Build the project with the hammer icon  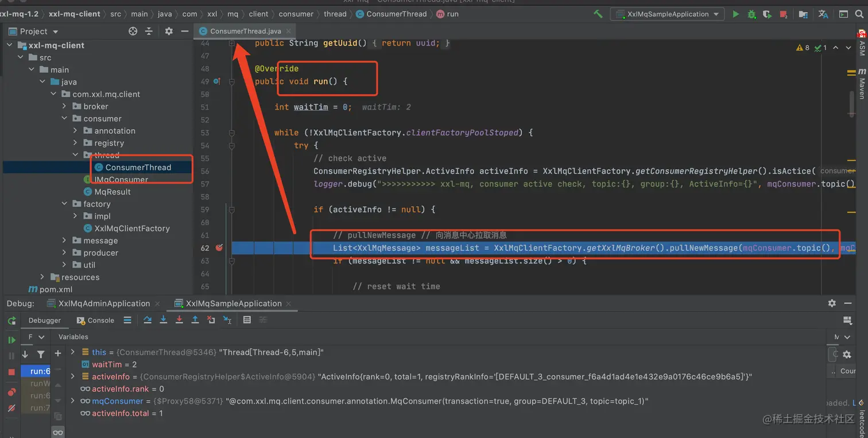point(598,14)
